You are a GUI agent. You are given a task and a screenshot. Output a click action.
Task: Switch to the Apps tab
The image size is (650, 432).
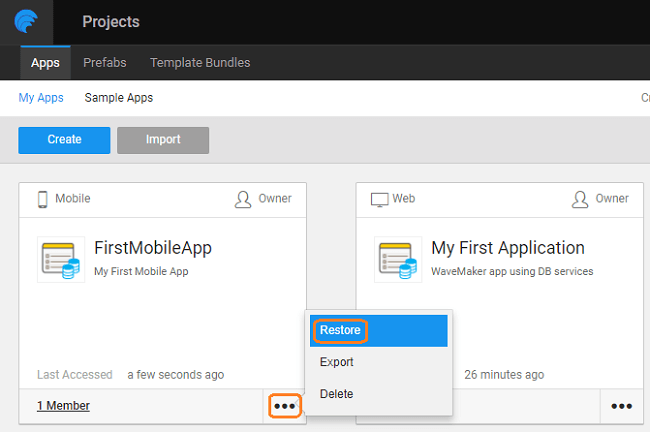(45, 62)
